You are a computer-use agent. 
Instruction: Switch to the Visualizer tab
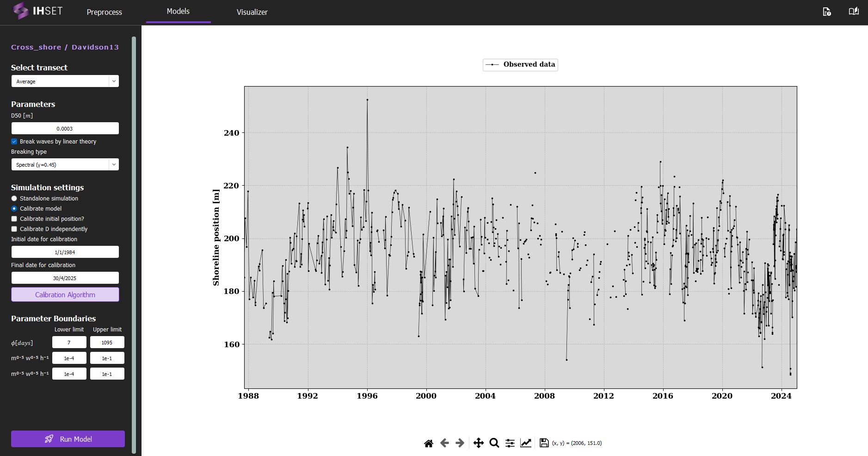tap(252, 12)
